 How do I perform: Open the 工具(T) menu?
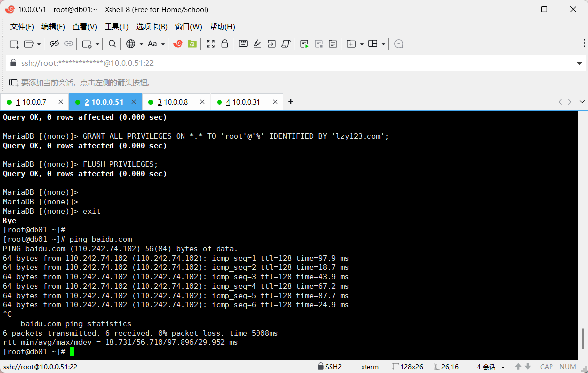(x=116, y=27)
